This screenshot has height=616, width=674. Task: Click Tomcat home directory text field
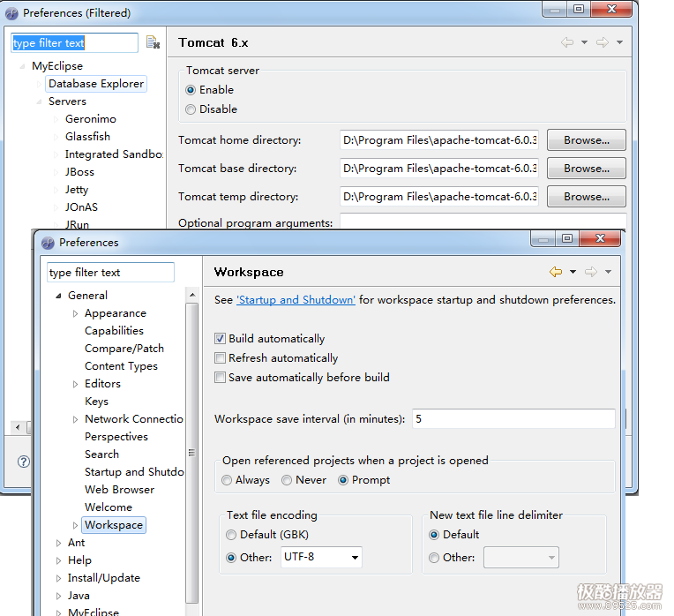pos(438,140)
